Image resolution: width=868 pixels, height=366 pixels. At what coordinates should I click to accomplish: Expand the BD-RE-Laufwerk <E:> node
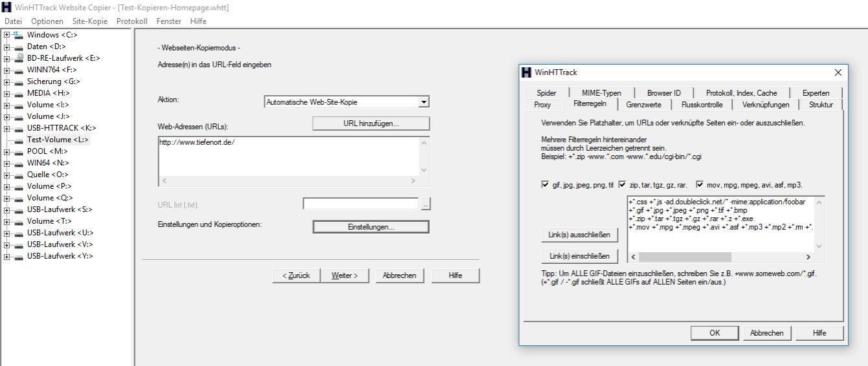(x=6, y=58)
